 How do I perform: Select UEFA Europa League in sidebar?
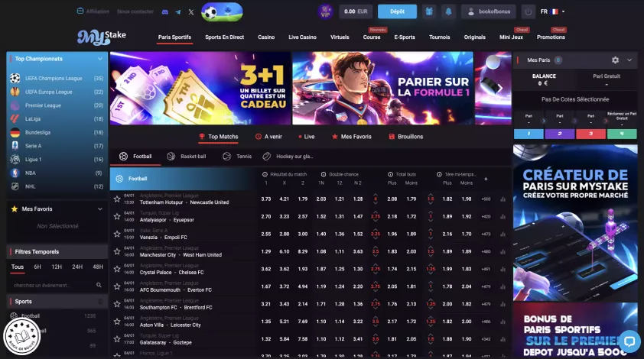click(x=57, y=92)
